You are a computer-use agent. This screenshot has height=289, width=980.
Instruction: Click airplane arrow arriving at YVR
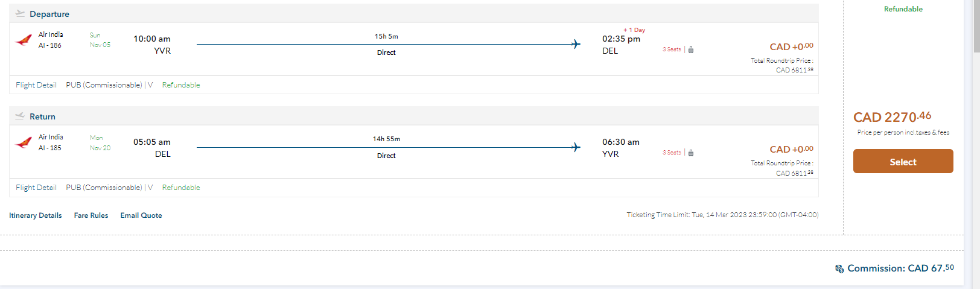point(576,147)
